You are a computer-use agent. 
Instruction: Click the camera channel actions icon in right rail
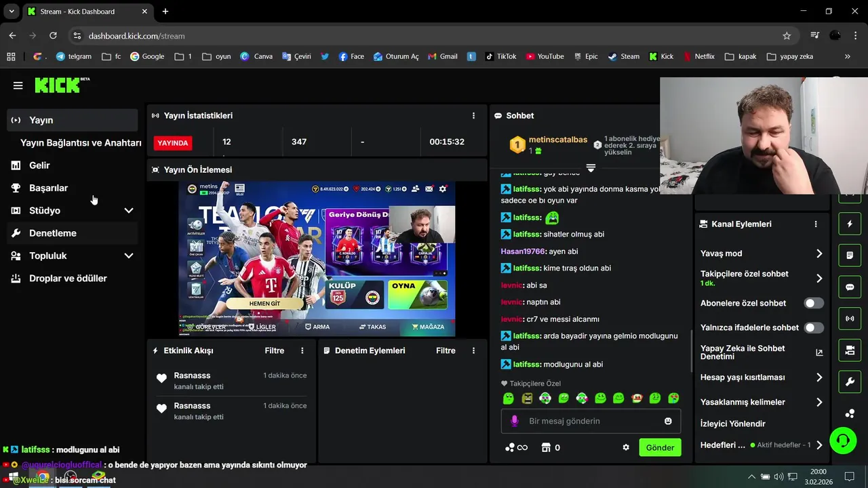(x=850, y=350)
